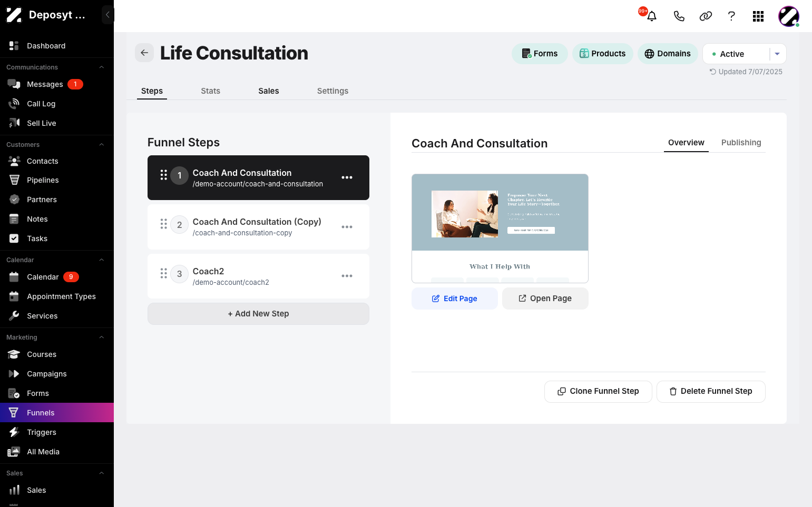This screenshot has height=507, width=812.
Task: Collapse the Calendar section
Action: (x=102, y=260)
